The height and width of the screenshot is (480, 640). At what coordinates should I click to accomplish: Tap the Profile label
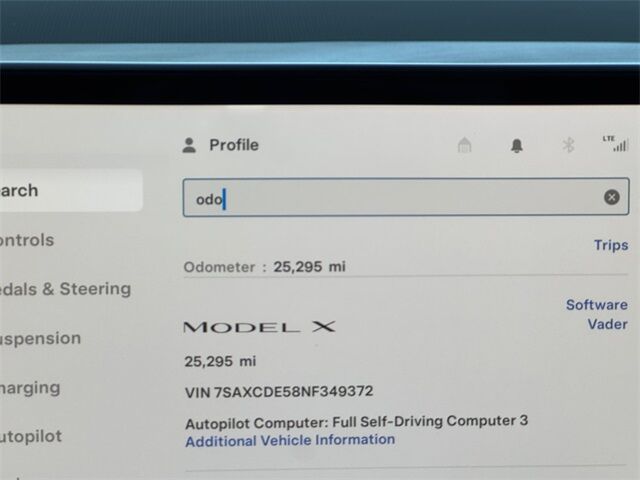[234, 145]
